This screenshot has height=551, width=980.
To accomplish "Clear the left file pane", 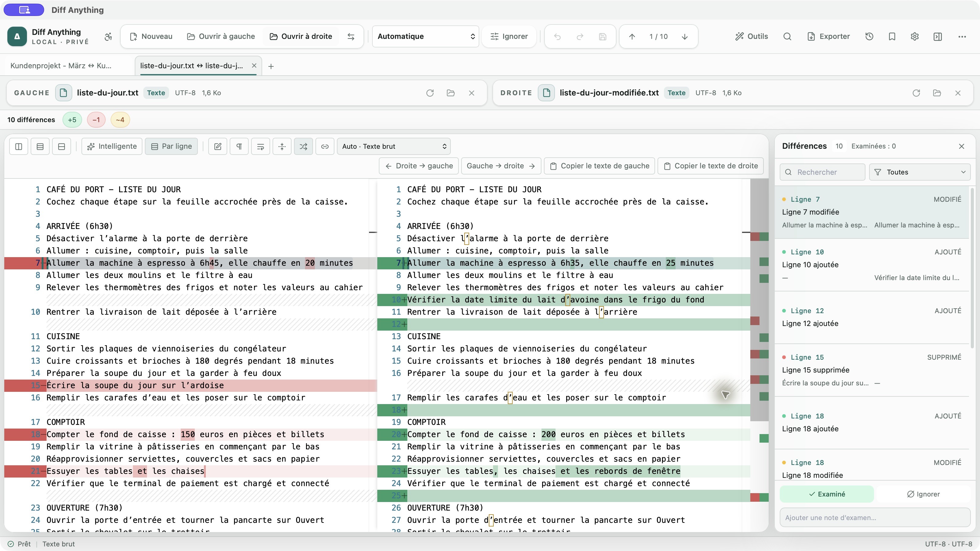I will tap(472, 93).
